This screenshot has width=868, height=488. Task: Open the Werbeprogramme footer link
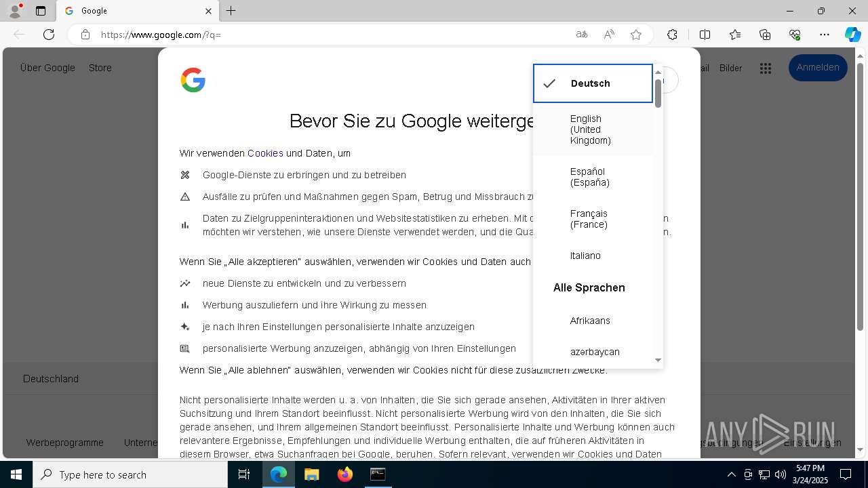click(x=65, y=443)
